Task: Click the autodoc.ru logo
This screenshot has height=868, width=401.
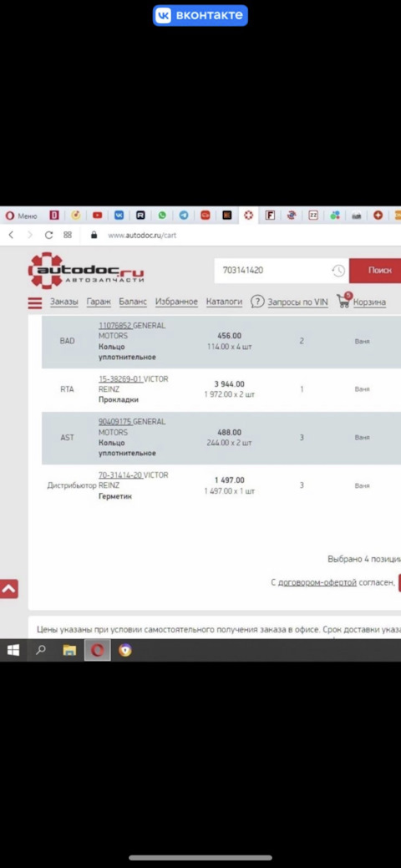Action: [86, 271]
